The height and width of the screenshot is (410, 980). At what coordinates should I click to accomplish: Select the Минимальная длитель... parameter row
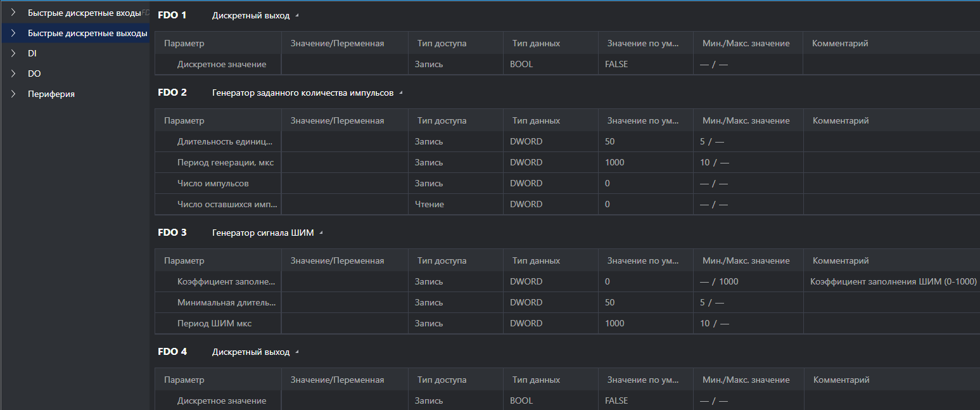click(568, 302)
